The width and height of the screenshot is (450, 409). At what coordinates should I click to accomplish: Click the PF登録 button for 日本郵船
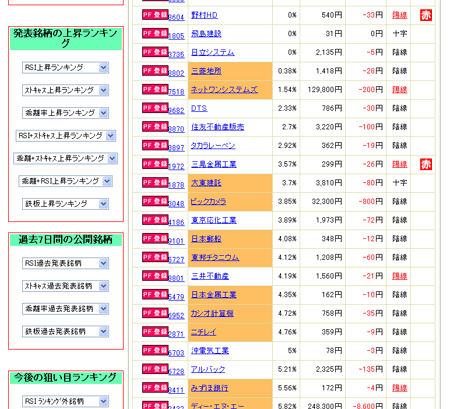pyautogui.click(x=155, y=239)
